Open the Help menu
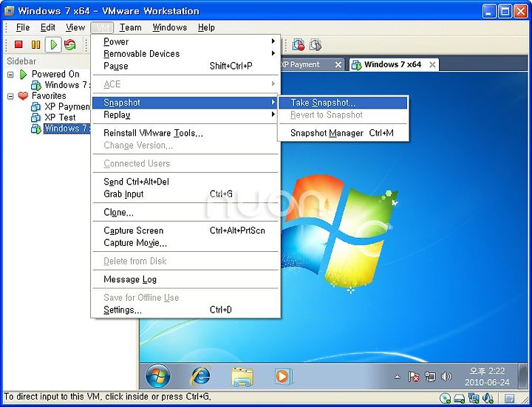This screenshot has height=407, width=532. point(206,27)
